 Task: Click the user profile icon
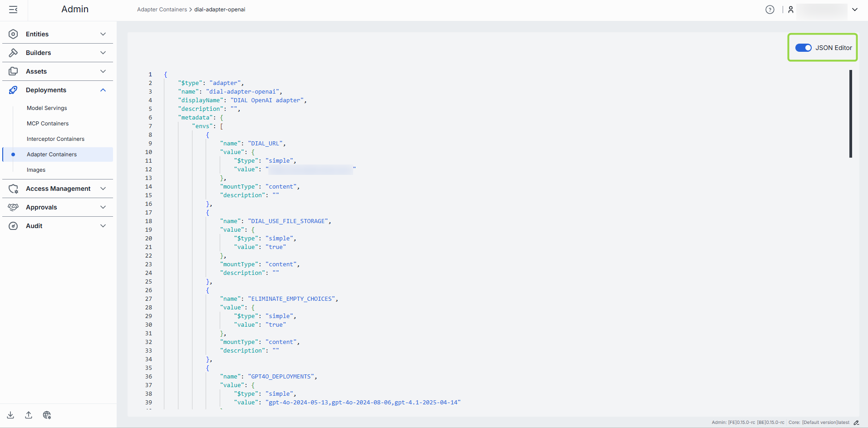pyautogui.click(x=790, y=10)
